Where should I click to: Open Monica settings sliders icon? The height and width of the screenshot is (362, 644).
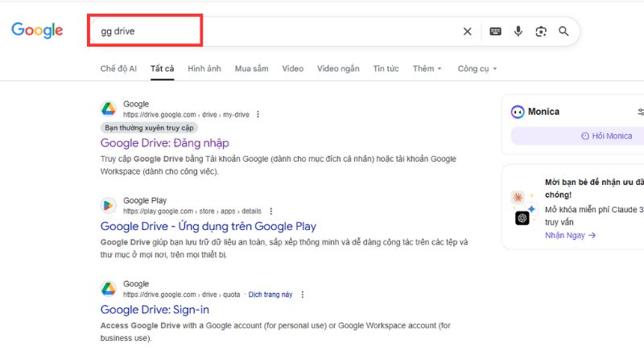(x=640, y=112)
